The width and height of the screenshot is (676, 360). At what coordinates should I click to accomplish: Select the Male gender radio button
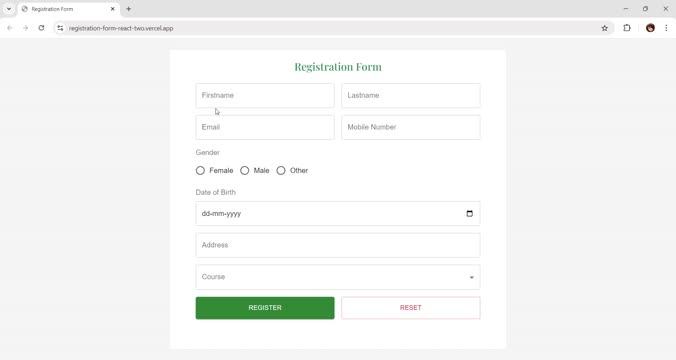coord(244,171)
